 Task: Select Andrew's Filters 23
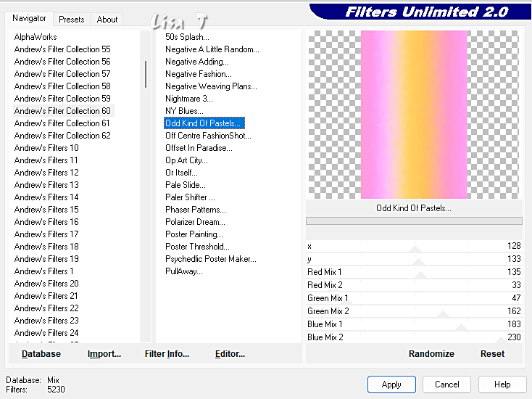46,321
